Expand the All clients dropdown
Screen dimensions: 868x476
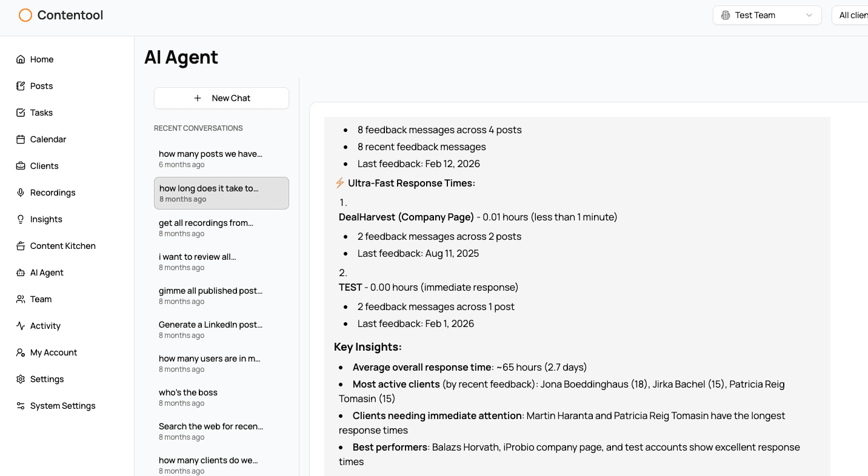click(x=850, y=15)
